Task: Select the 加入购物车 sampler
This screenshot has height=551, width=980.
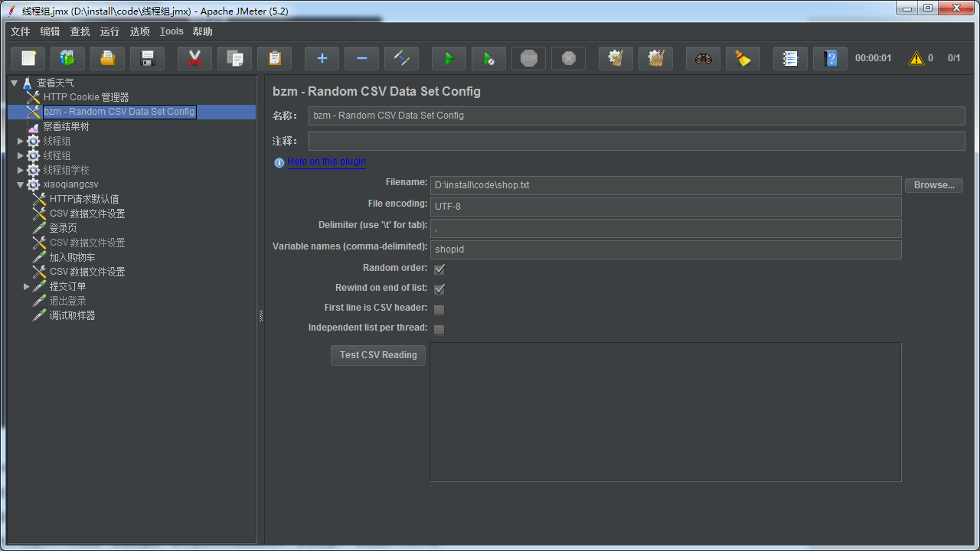Action: pos(72,257)
